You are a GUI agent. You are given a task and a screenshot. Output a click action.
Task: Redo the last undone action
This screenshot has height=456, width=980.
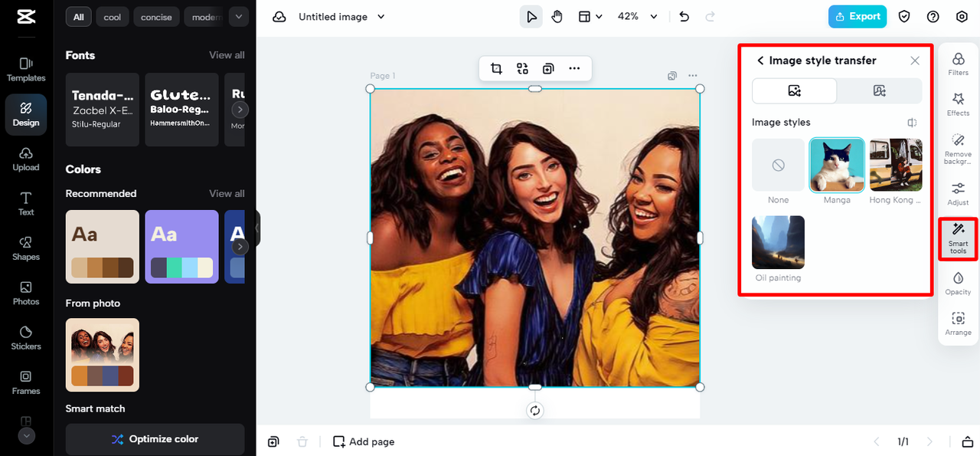[710, 17]
